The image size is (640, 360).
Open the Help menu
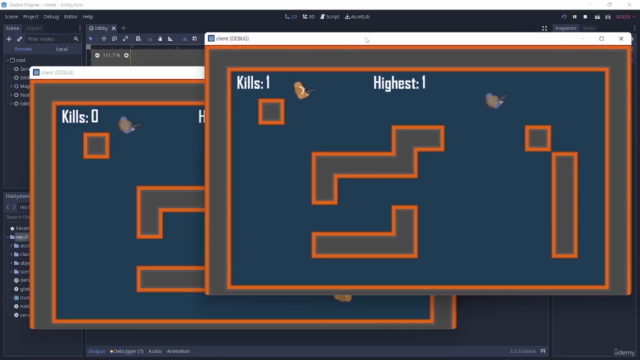point(88,17)
